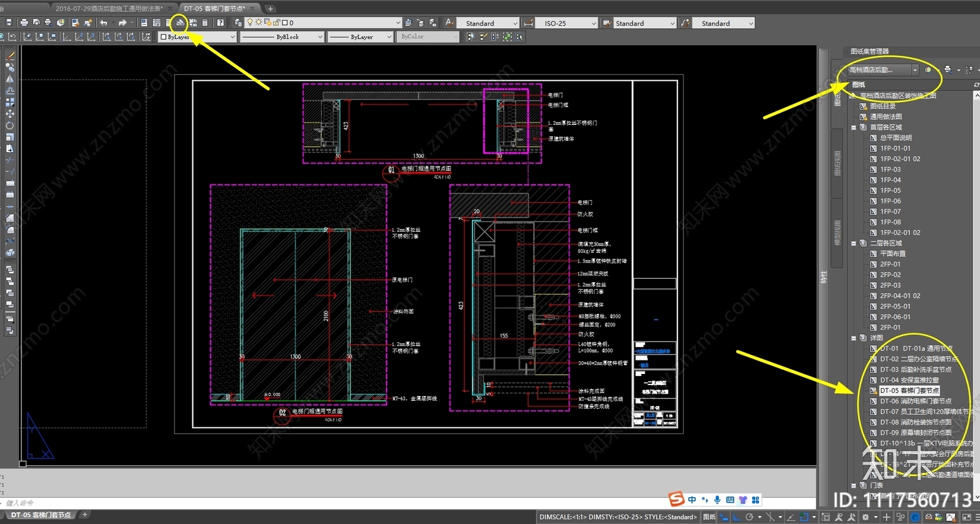
Task: Click the Publish icon in Sheet Set Manager
Action: 948,69
